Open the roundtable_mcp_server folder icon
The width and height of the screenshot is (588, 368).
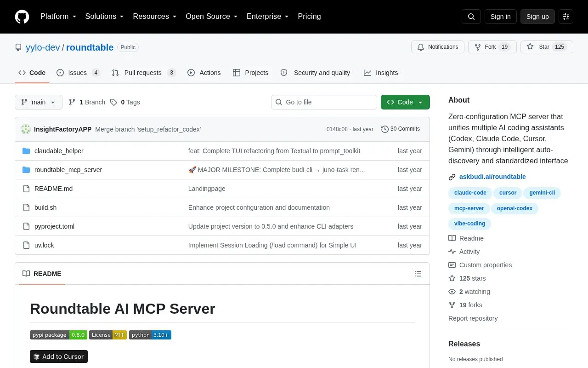point(26,170)
